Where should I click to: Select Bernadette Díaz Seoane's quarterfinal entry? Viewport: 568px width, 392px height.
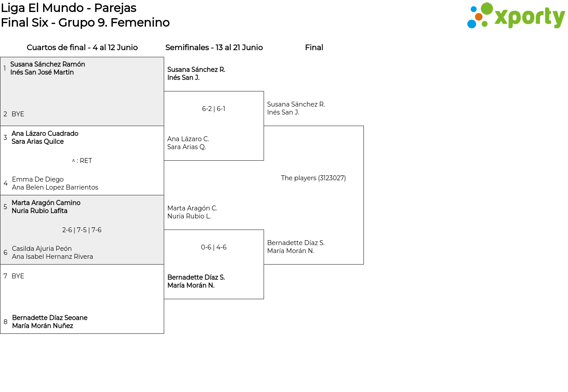(x=50, y=322)
